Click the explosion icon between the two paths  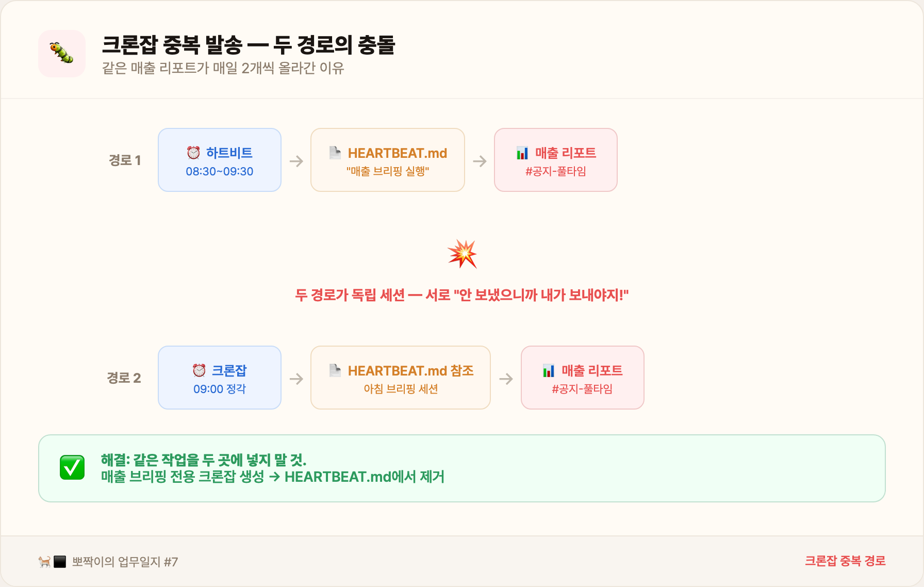tap(463, 253)
